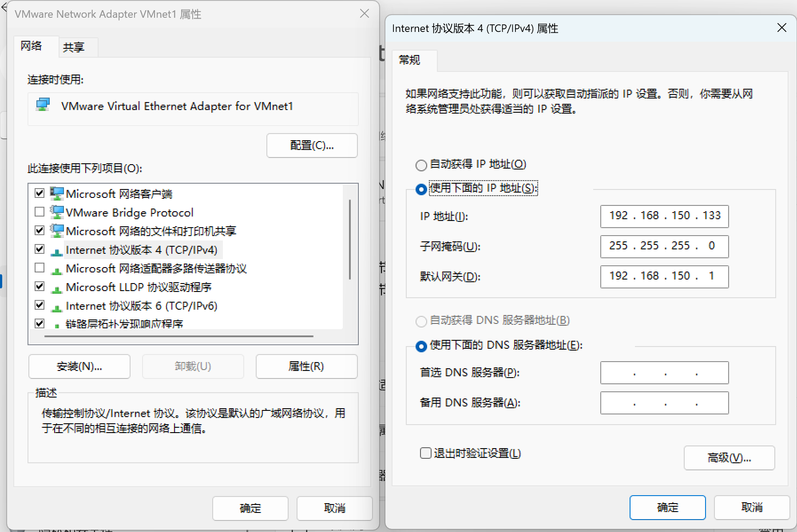Screen dimensions: 797x532
Task: Click the horizontal scrollbar in items list
Action: 179,336
